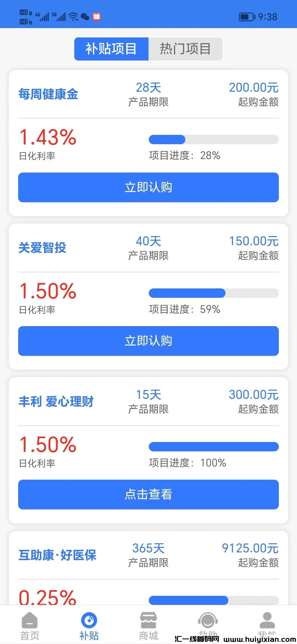Tap the customer service headset icon
Screen dimensions: 297x644
click(208, 620)
